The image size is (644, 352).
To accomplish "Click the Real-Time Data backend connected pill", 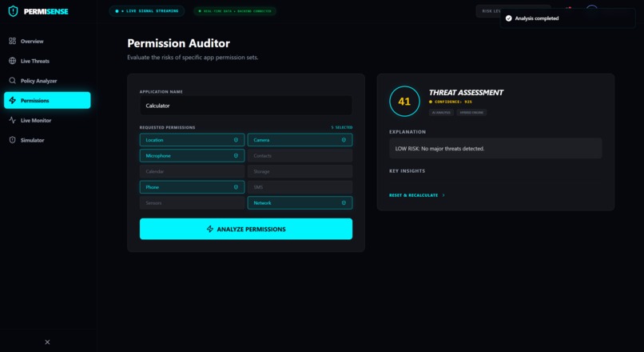I will pos(235,11).
